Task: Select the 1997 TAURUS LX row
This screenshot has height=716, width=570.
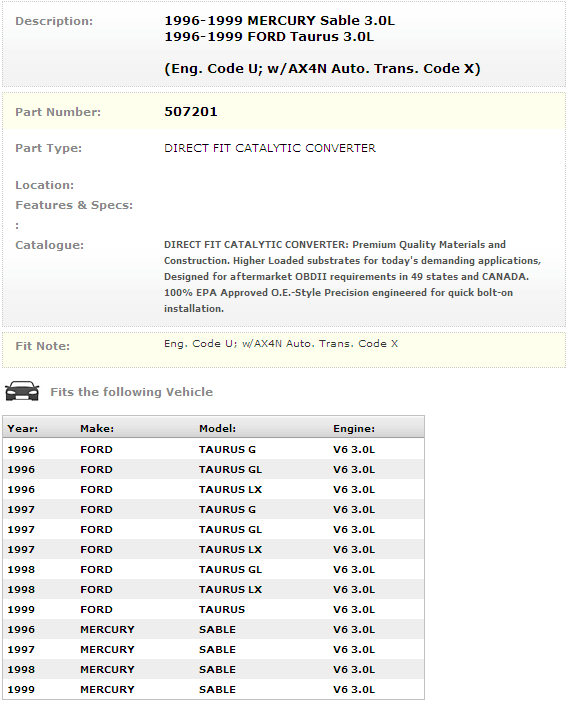Action: [x=213, y=549]
